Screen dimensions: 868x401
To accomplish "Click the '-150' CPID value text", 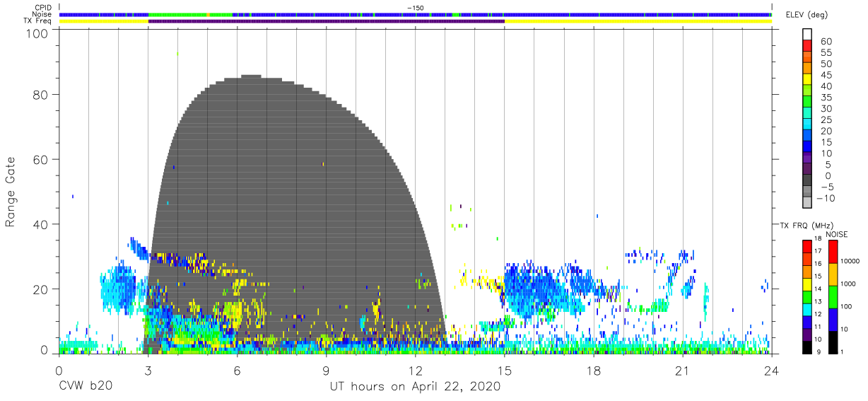I will 416,8.
